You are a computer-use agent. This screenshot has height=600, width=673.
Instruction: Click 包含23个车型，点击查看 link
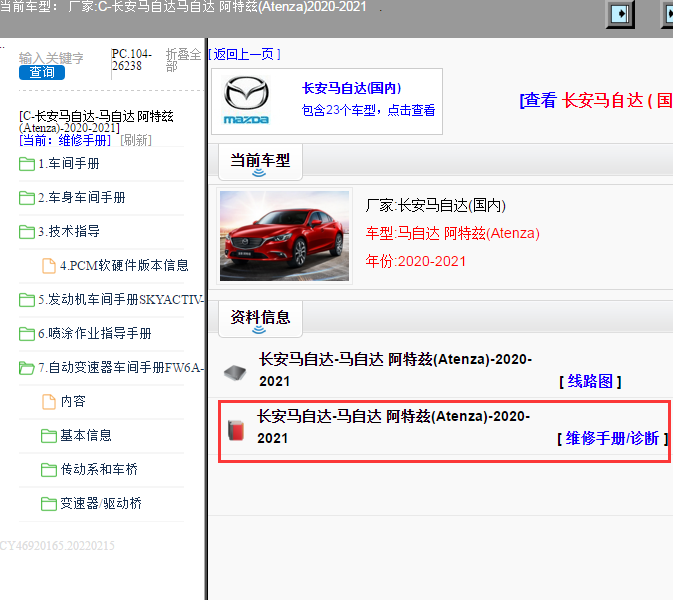pos(368,110)
